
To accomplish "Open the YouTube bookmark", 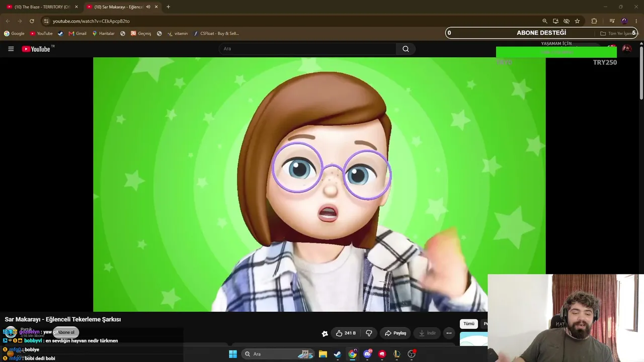I will 41,34.
